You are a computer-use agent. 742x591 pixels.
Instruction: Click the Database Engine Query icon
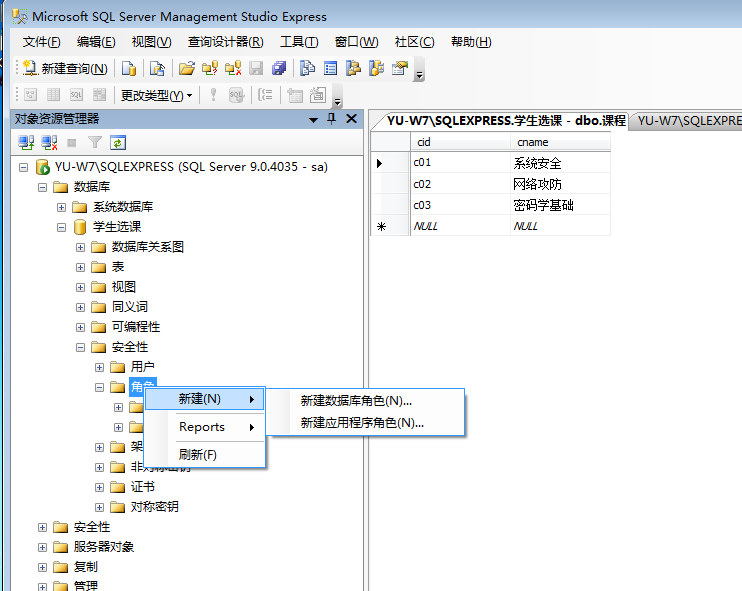pos(129,69)
